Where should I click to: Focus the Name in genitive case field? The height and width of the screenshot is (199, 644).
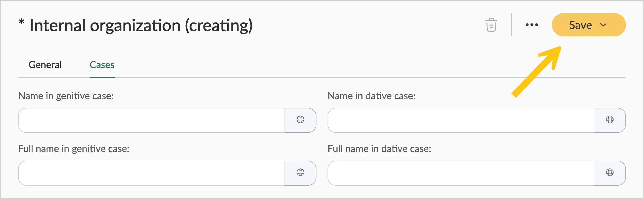click(152, 120)
